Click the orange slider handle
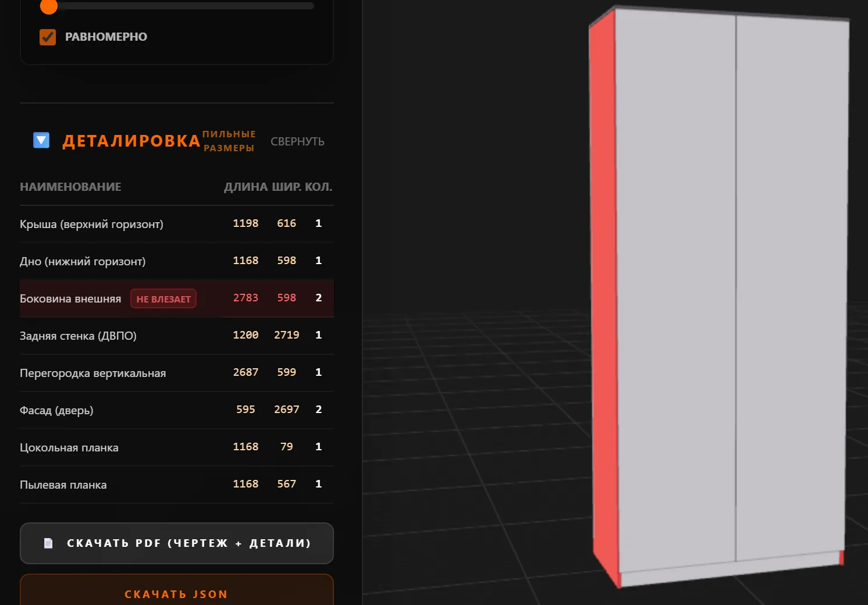868x605 pixels. [49, 6]
